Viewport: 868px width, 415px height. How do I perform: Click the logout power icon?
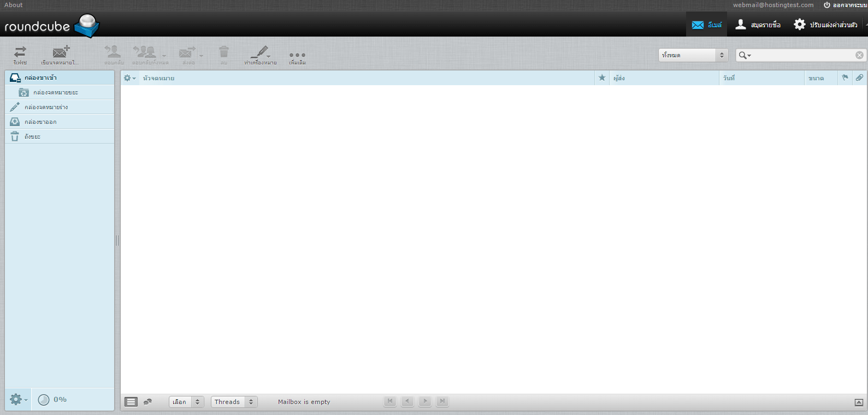tap(827, 5)
